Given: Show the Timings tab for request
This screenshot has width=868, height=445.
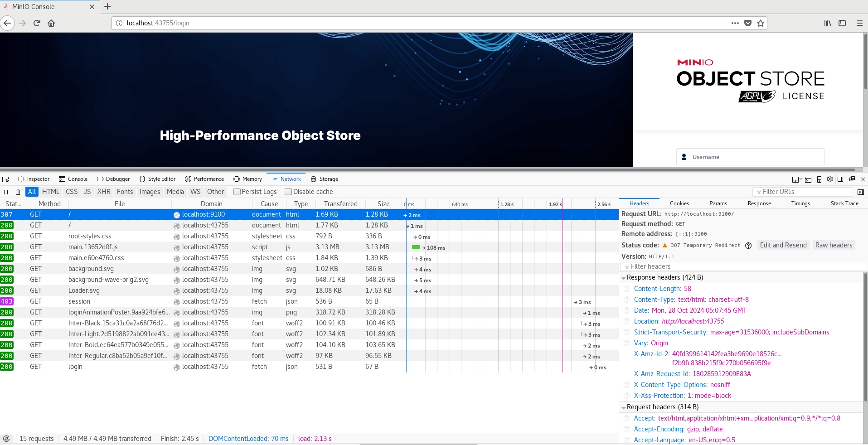Looking at the screenshot, I should (800, 203).
